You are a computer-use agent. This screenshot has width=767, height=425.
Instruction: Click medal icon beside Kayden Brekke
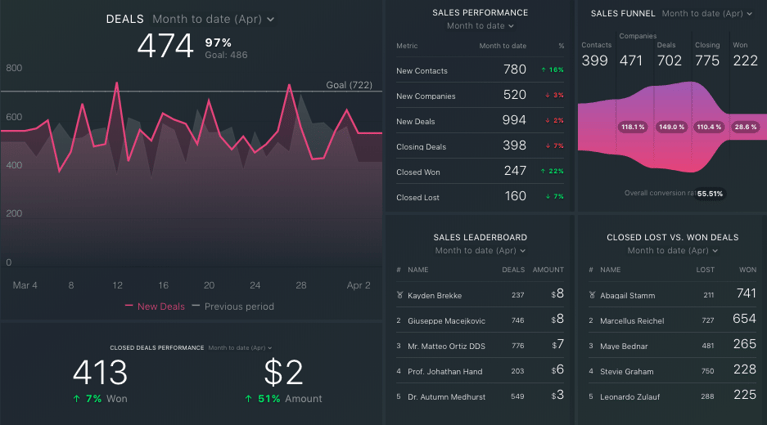click(398, 295)
